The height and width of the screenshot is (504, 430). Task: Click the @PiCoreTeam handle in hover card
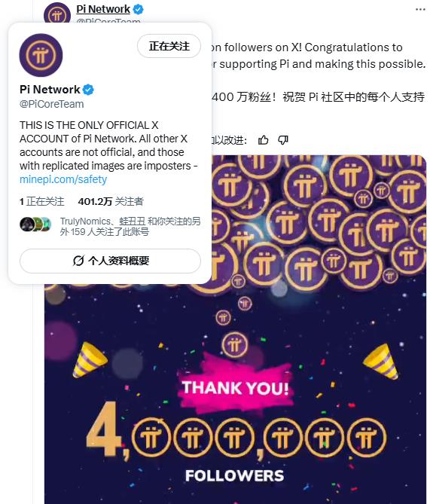point(52,104)
